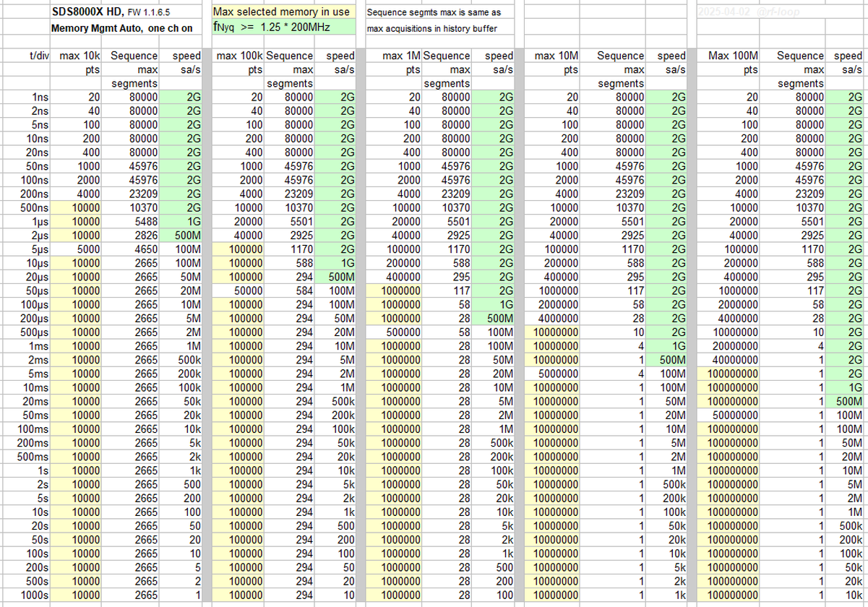Viewport: 868px width, 607px height.
Task: Select the 1000s row label
Action: tap(35, 594)
